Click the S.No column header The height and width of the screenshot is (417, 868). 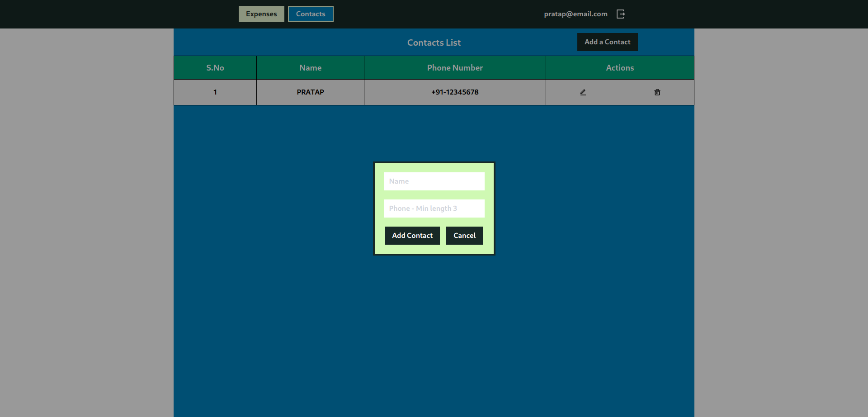click(x=215, y=68)
